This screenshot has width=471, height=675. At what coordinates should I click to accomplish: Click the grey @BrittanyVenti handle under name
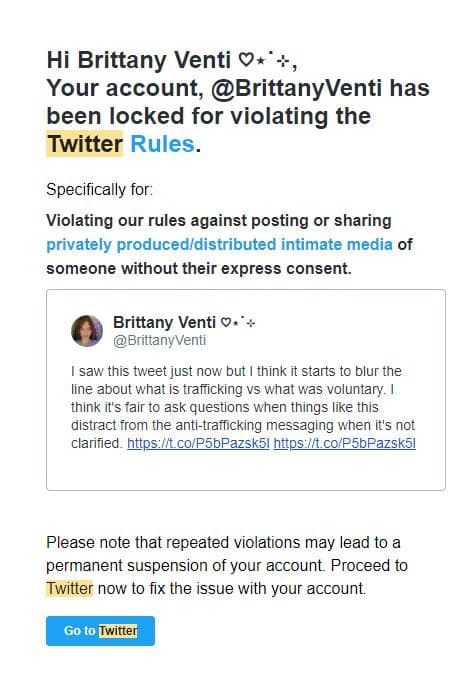coord(159,340)
